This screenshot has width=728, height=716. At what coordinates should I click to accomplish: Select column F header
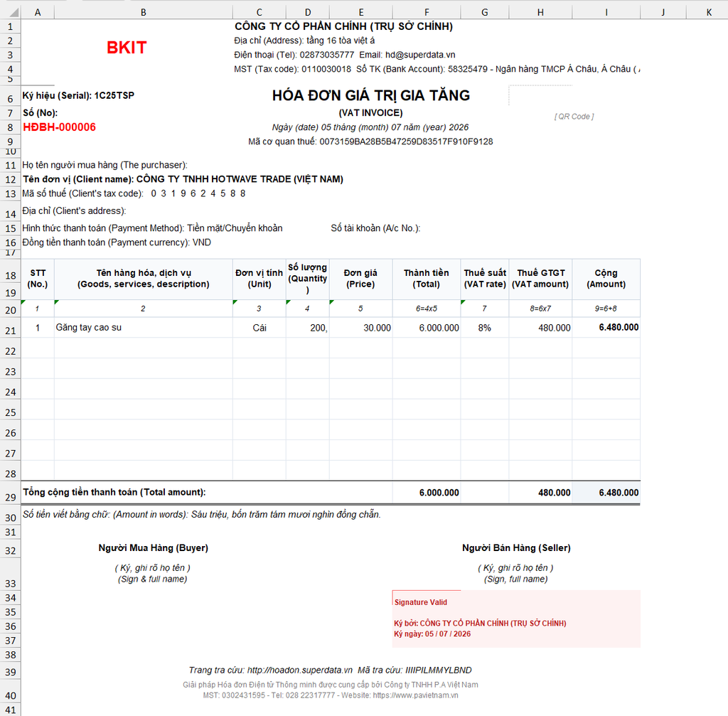pos(427,12)
